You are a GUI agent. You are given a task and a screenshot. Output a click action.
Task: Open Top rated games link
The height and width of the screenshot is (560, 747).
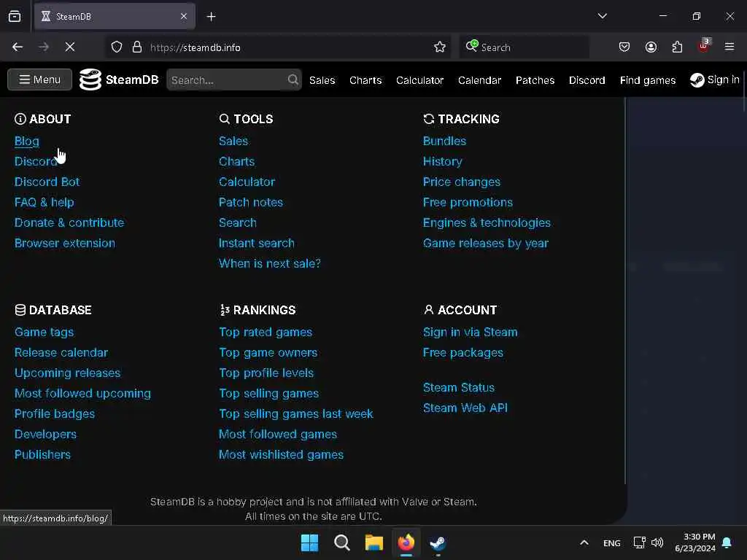[266, 332]
